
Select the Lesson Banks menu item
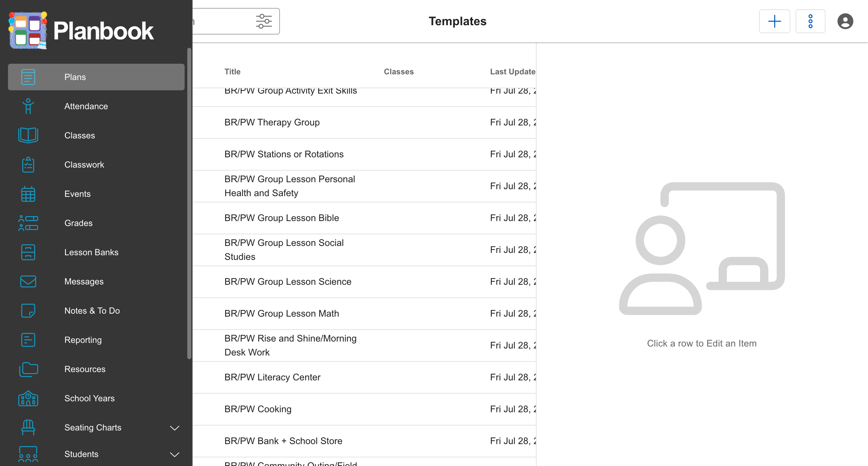96,252
